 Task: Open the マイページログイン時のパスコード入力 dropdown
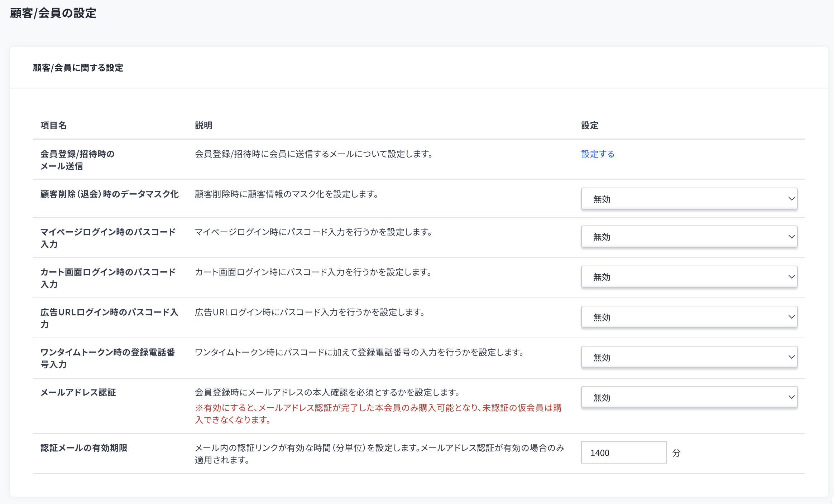689,237
